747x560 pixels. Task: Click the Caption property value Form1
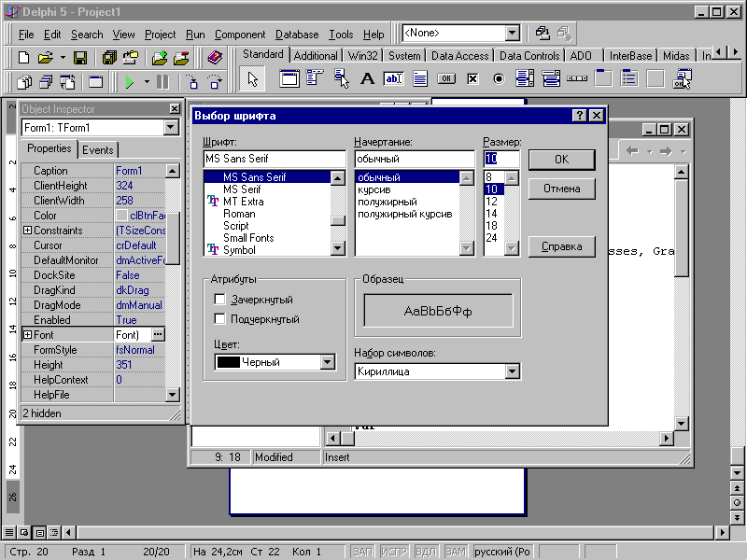(x=139, y=171)
